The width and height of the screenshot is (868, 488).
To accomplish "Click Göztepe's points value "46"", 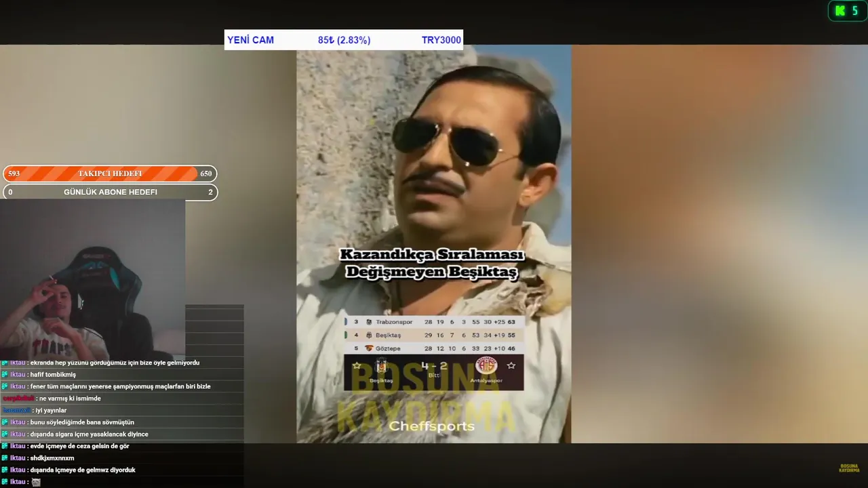I will pos(511,348).
